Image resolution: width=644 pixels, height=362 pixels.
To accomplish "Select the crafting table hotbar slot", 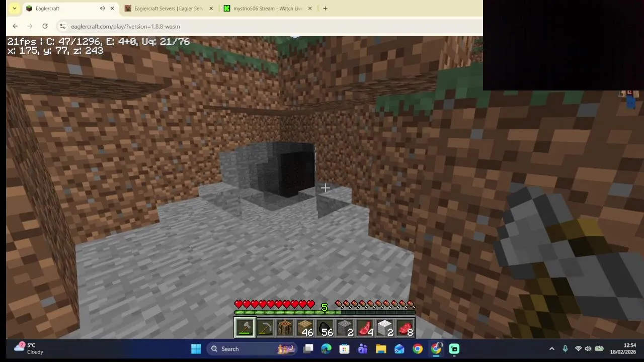I will click(285, 328).
